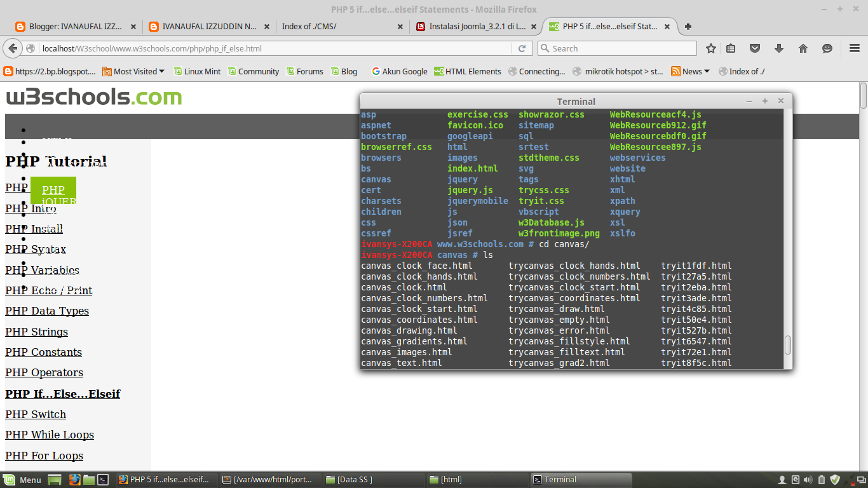
Task: Click the w3schools.com logo
Action: pyautogui.click(x=94, y=97)
